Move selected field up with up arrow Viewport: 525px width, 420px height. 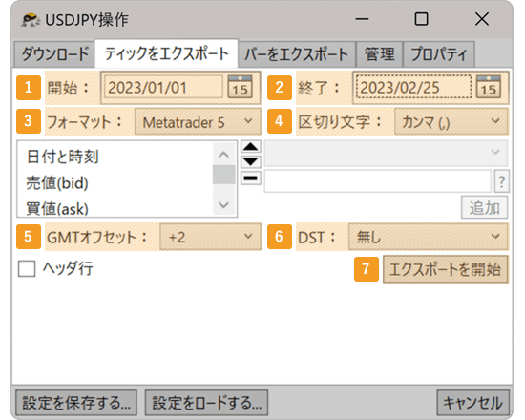click(251, 147)
